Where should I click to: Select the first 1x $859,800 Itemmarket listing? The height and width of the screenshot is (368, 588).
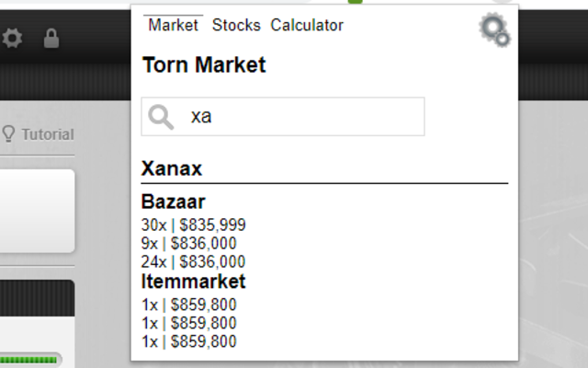189,305
